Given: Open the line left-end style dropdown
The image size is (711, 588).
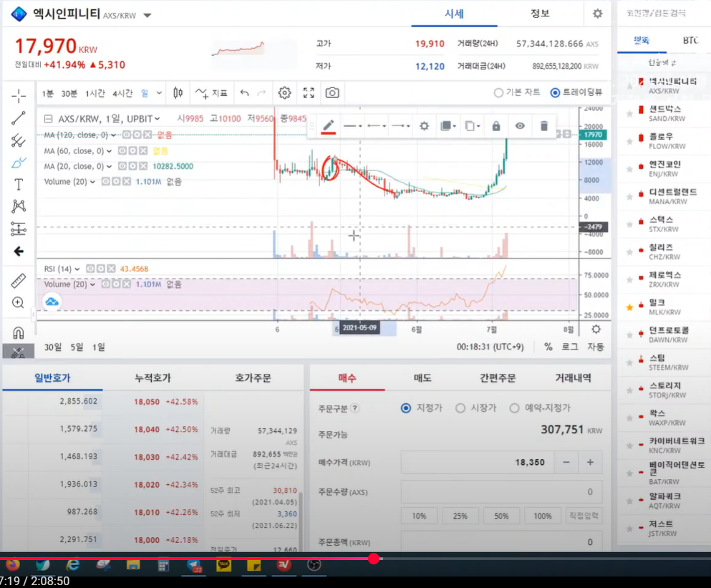Looking at the screenshot, I should [x=377, y=126].
